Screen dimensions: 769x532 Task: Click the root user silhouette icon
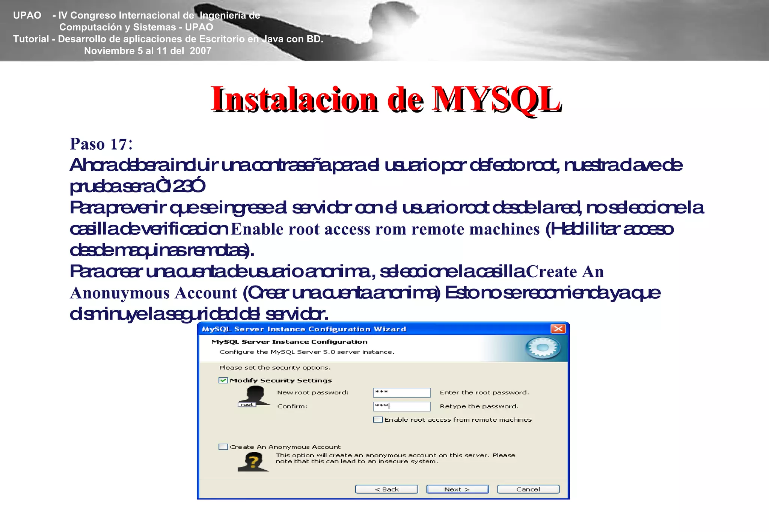pyautogui.click(x=254, y=396)
